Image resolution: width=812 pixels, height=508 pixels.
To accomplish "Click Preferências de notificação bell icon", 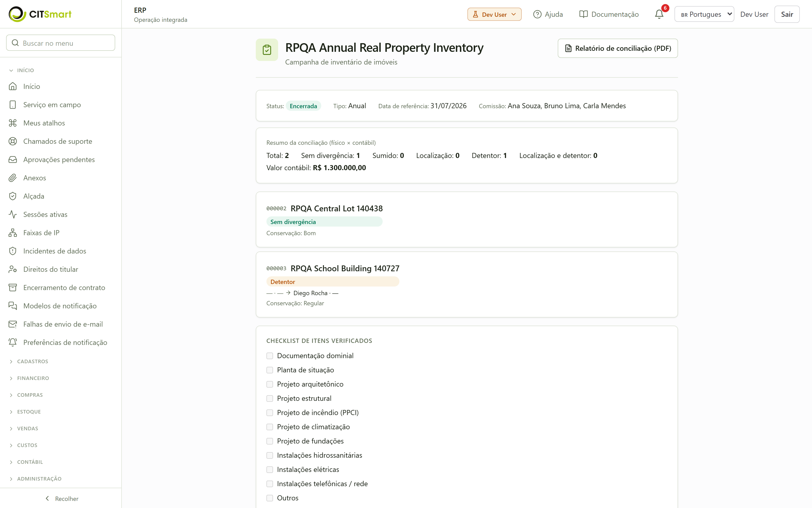I will coord(13,342).
